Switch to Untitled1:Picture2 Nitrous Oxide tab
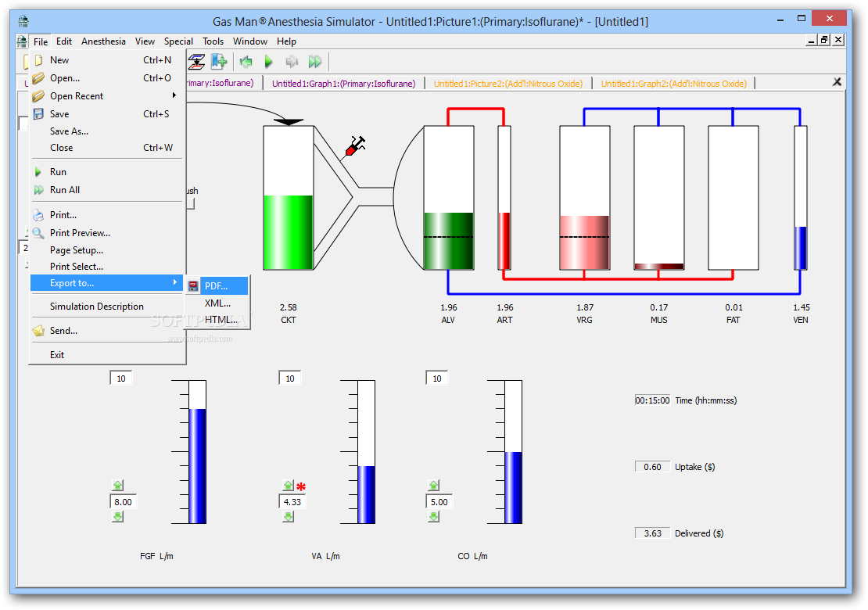868x610 pixels. pyautogui.click(x=508, y=83)
